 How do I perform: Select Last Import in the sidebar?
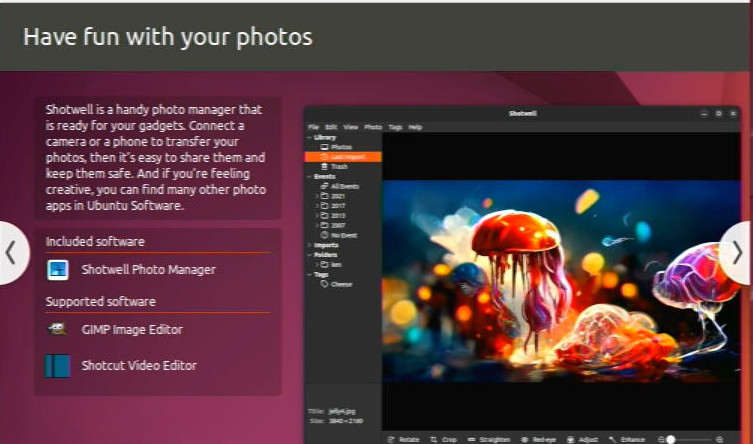pyautogui.click(x=342, y=157)
